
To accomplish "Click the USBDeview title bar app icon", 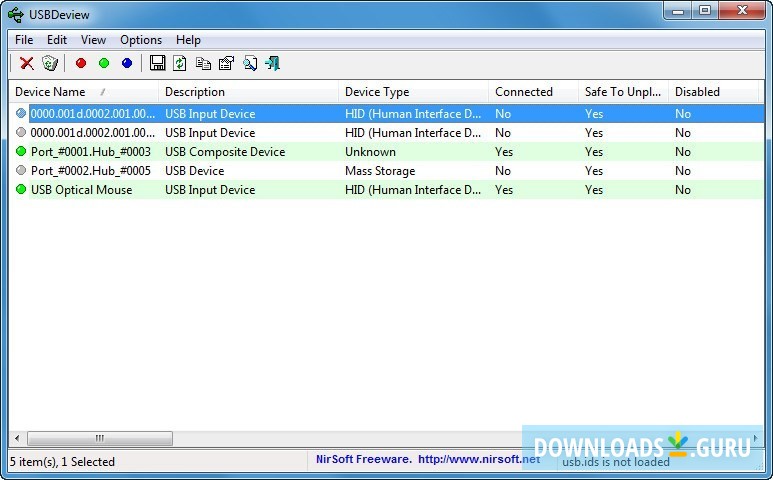I will click(x=16, y=14).
